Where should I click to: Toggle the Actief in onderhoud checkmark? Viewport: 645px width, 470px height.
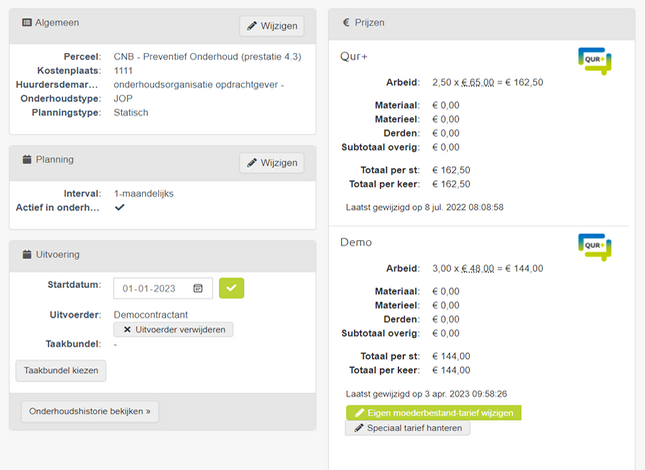[x=120, y=207]
